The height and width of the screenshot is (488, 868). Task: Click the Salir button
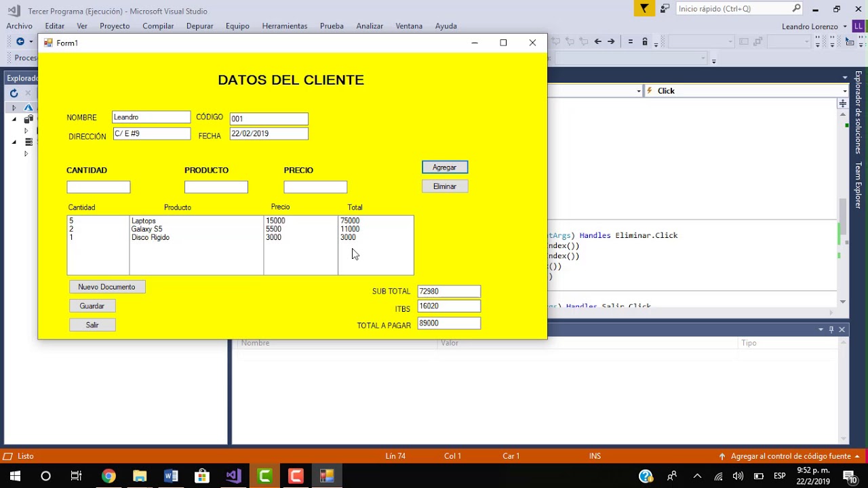pyautogui.click(x=92, y=325)
